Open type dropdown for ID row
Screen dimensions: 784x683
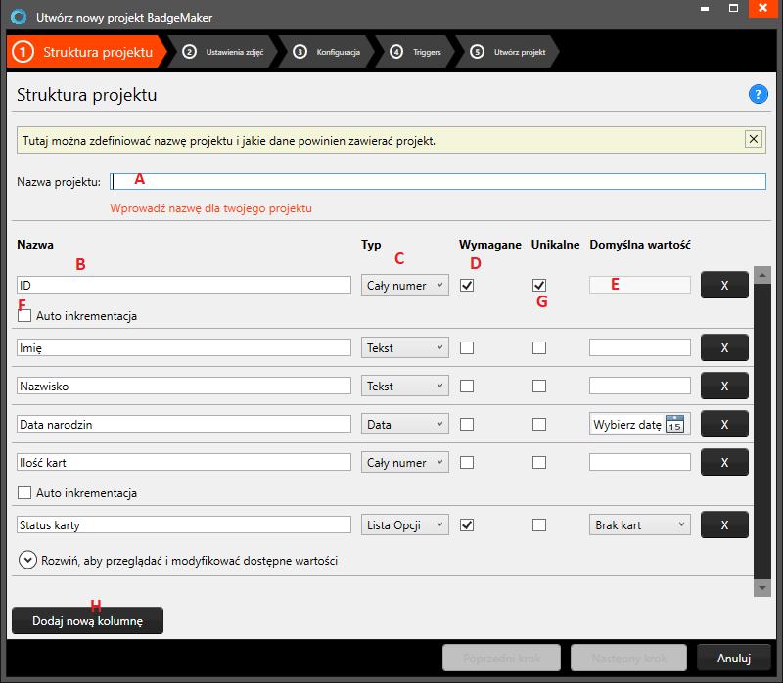click(405, 285)
